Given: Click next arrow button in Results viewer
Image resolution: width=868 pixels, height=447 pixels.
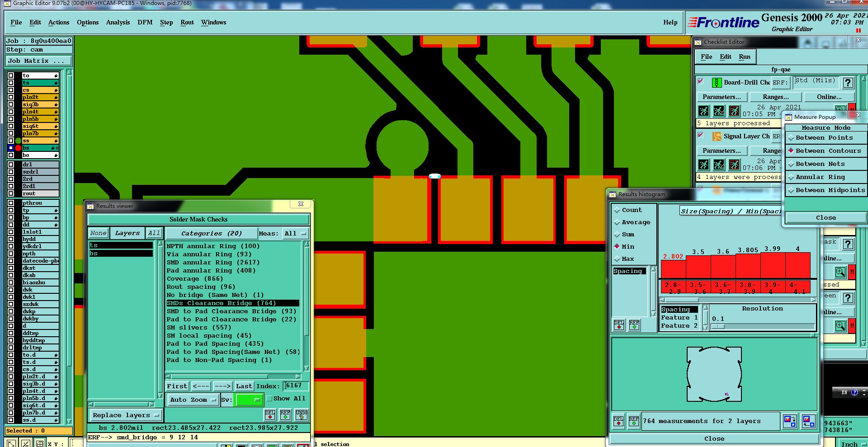Looking at the screenshot, I should click(x=222, y=386).
